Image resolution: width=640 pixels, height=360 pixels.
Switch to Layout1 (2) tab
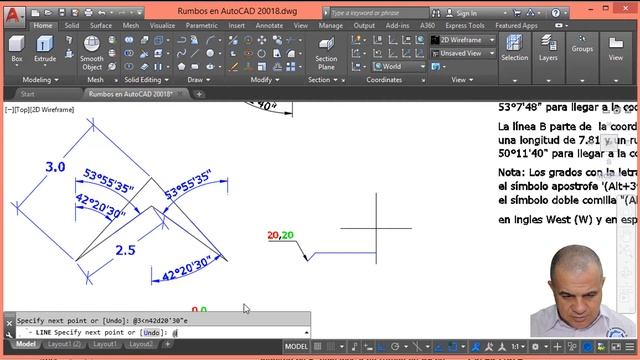coord(64,344)
